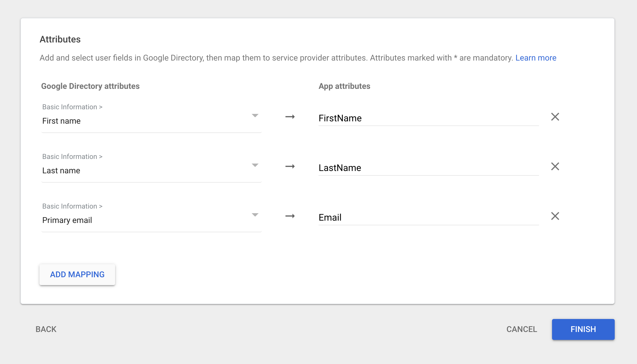This screenshot has height=364, width=637.
Task: Click the arrow icon beside Email
Action: point(290,216)
